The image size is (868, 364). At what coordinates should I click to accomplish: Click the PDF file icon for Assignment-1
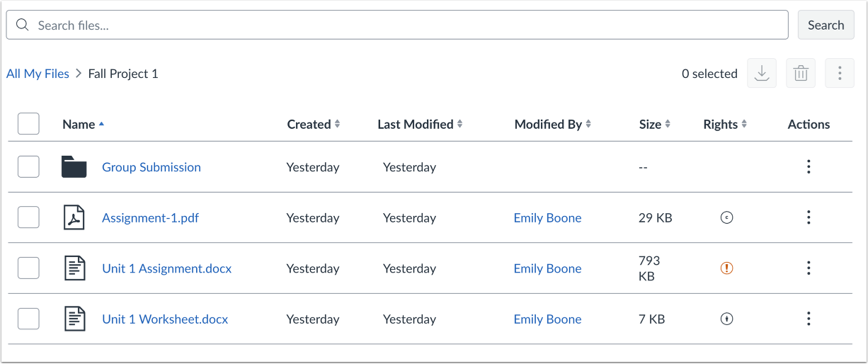pyautogui.click(x=74, y=218)
